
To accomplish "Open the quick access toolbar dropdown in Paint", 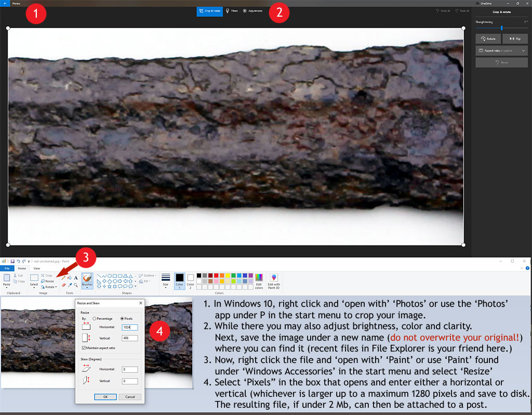I will [x=29, y=262].
